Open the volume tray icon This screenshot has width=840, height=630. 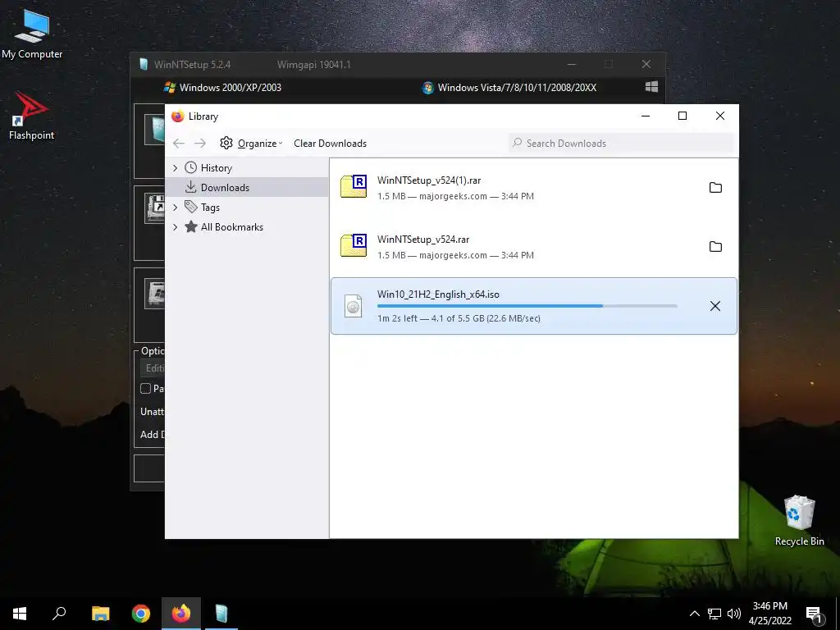pyautogui.click(x=734, y=614)
